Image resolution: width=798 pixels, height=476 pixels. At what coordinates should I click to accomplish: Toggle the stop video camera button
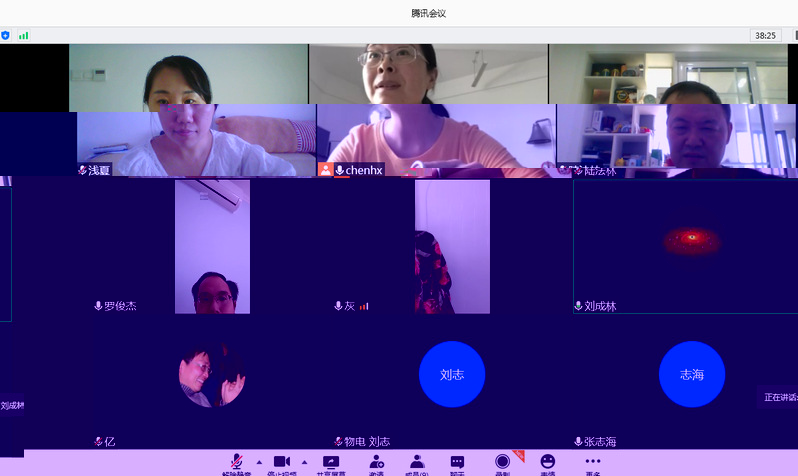click(x=282, y=463)
